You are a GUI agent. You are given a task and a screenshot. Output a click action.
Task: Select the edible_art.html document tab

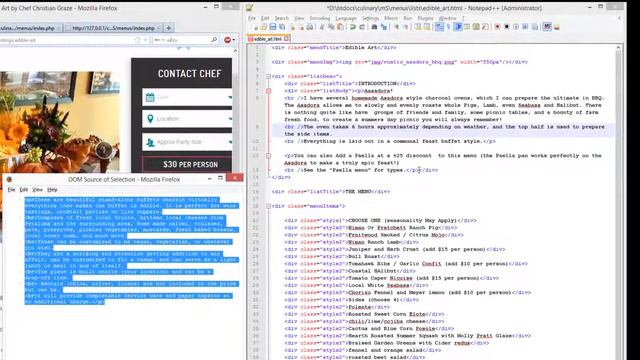click(x=268, y=39)
